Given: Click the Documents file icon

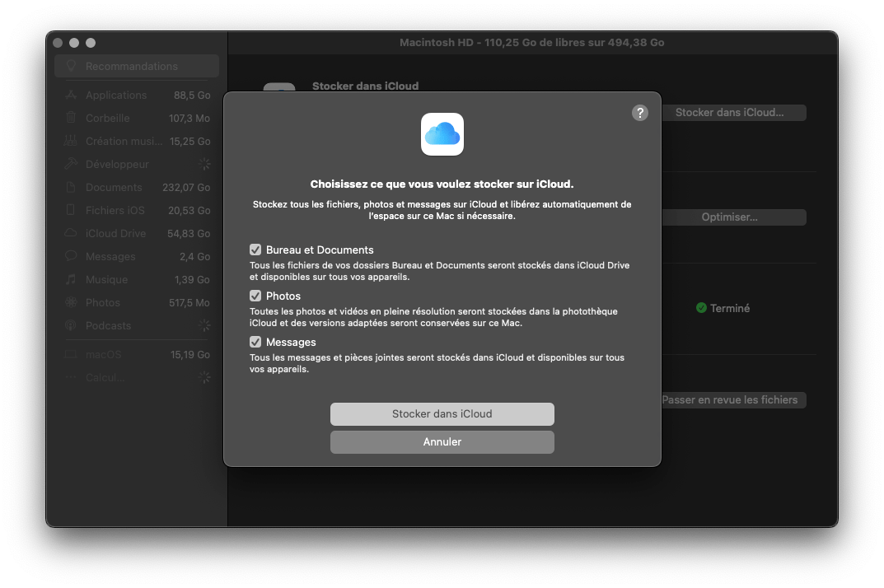Looking at the screenshot, I should point(71,187).
